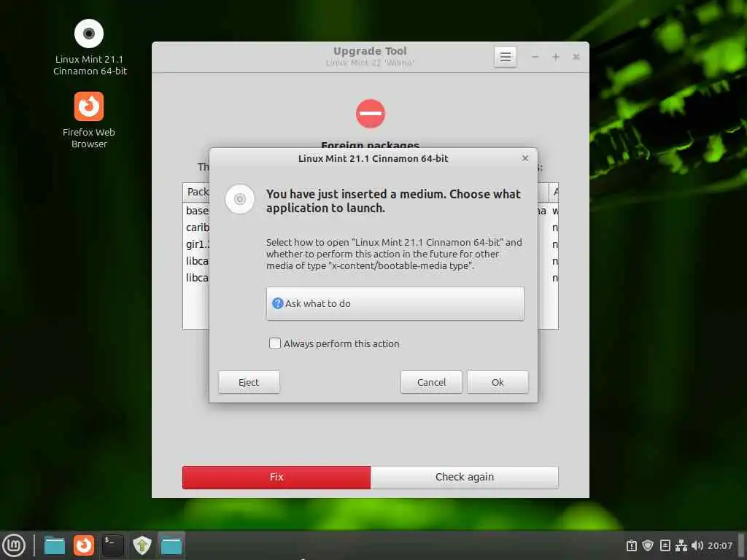This screenshot has width=747, height=560.
Task: Close the Linux Mint 21.1 dialog
Action: pyautogui.click(x=525, y=158)
